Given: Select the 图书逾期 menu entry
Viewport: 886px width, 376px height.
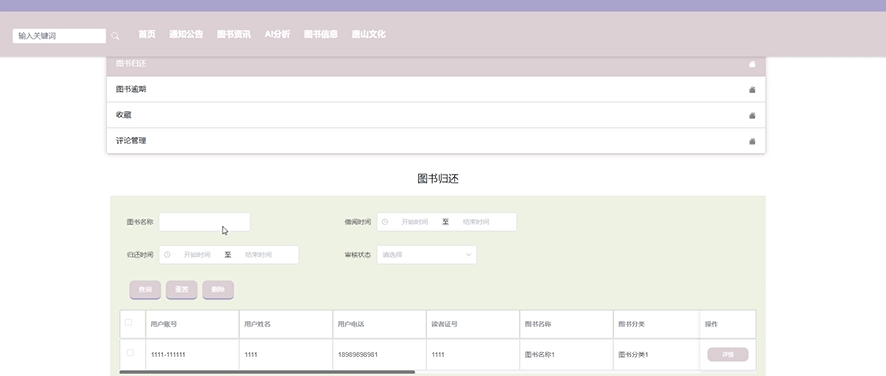Looking at the screenshot, I should [436, 89].
